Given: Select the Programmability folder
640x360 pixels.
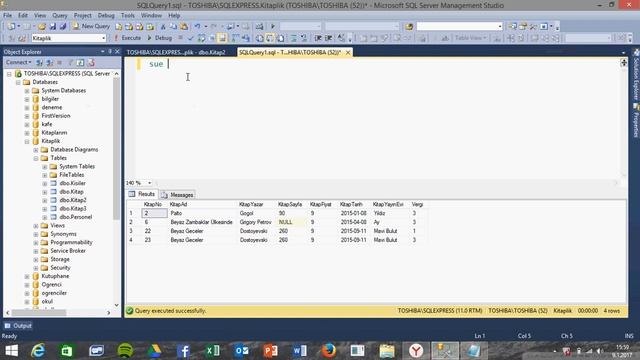Looking at the screenshot, I should click(x=71, y=242).
